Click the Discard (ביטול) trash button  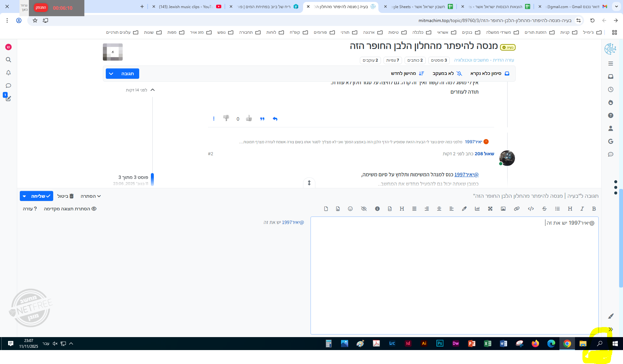tap(66, 196)
